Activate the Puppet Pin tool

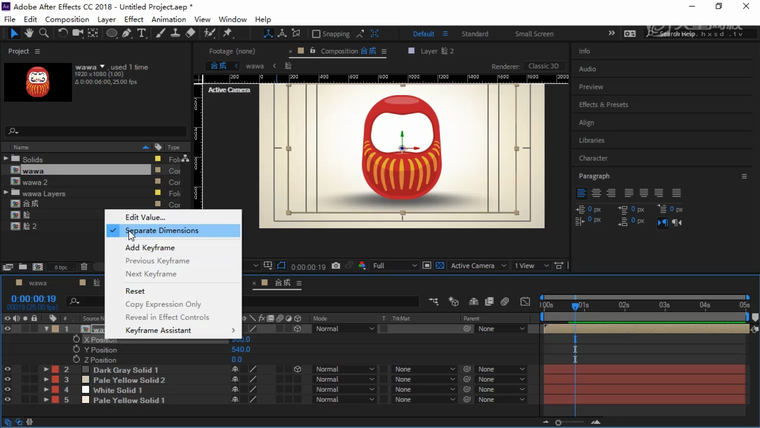pos(227,33)
